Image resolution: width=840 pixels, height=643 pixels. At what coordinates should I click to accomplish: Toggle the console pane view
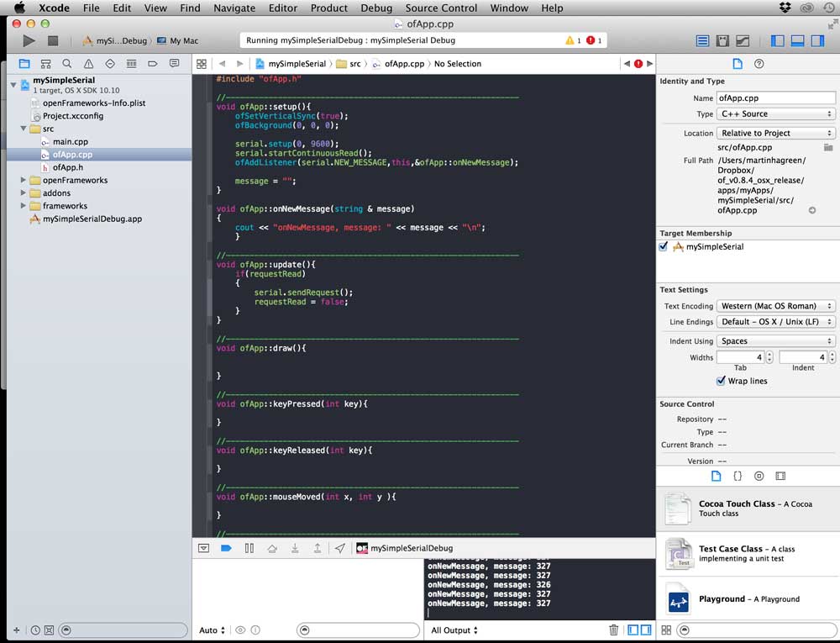tap(646, 630)
